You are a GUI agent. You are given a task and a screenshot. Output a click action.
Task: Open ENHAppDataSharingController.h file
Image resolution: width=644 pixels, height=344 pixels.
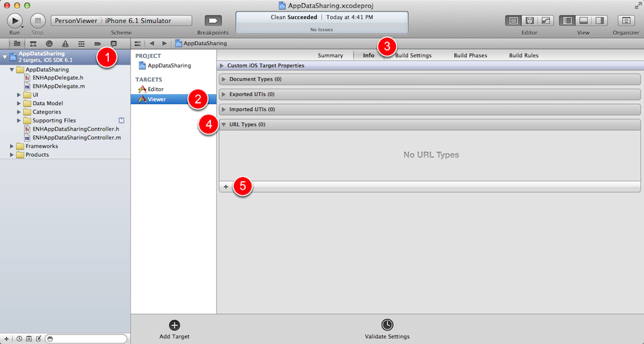click(x=71, y=129)
